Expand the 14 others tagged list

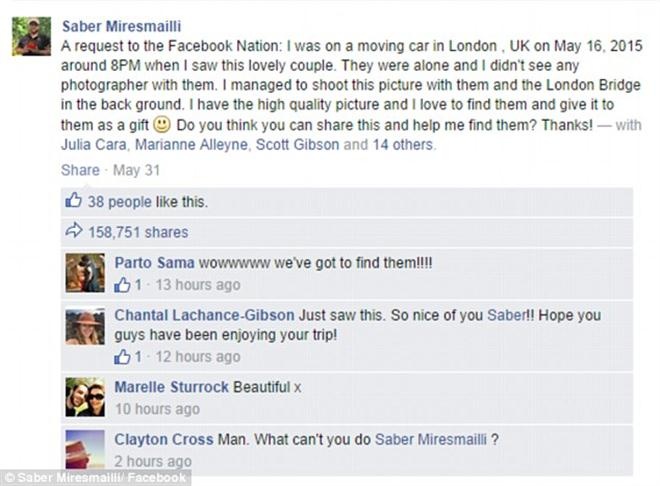(x=403, y=145)
